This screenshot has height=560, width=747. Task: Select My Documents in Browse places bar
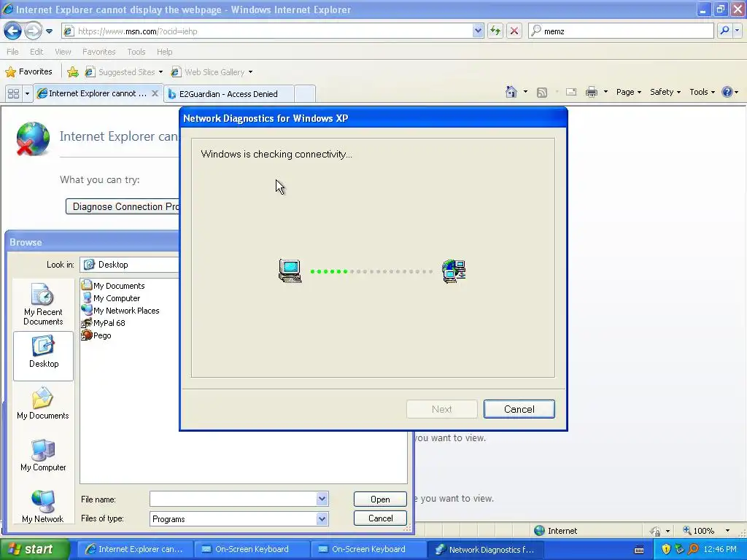(x=43, y=403)
